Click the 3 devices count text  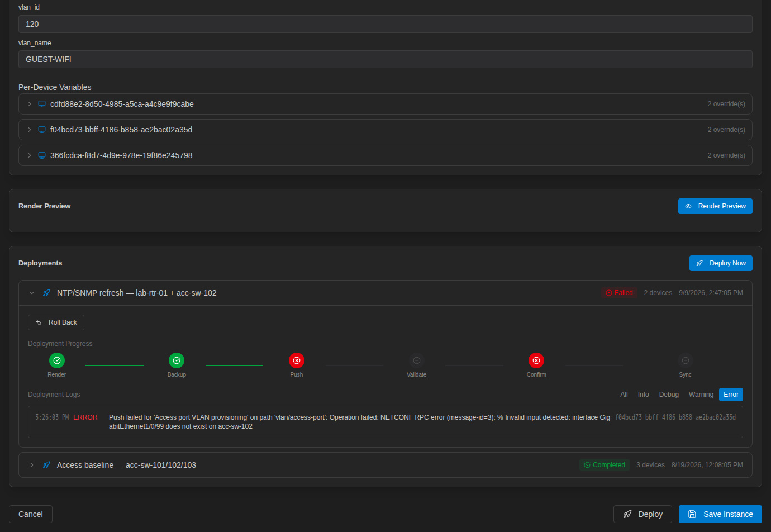(650, 465)
